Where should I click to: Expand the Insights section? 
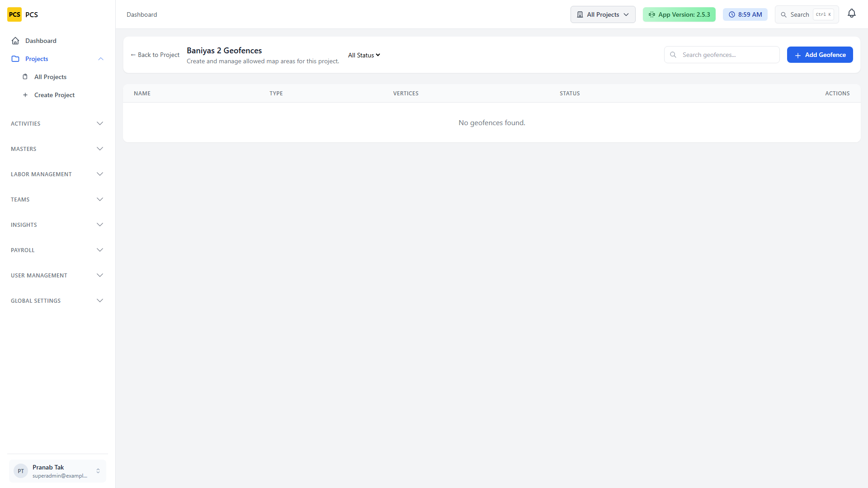click(x=57, y=225)
